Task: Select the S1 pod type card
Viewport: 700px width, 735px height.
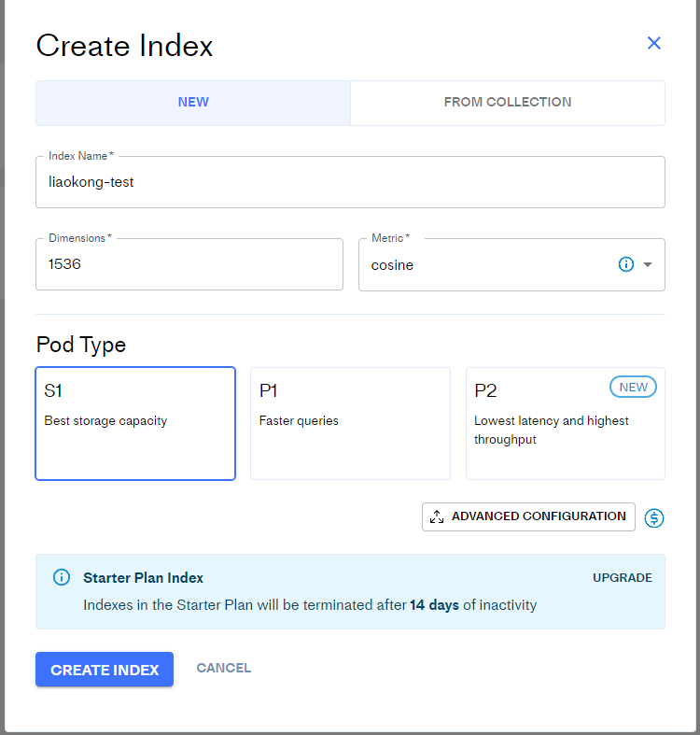Action: click(x=135, y=423)
